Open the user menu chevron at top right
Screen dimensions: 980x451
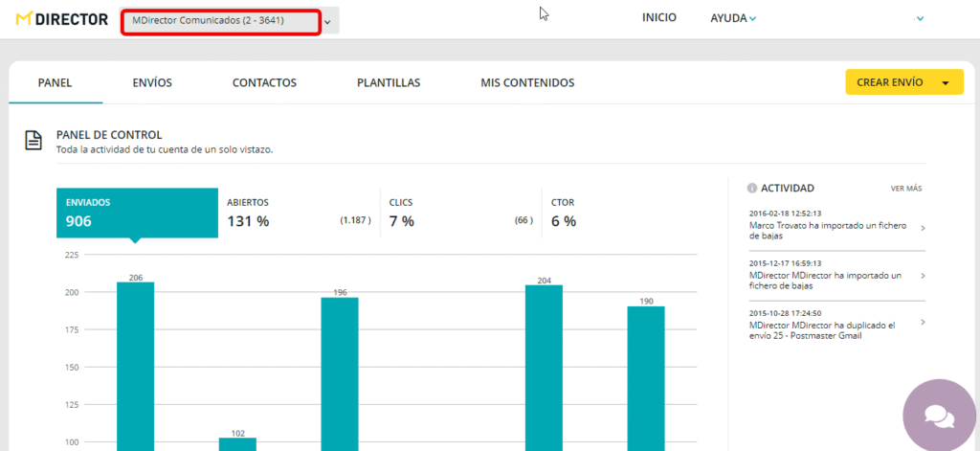click(x=920, y=18)
